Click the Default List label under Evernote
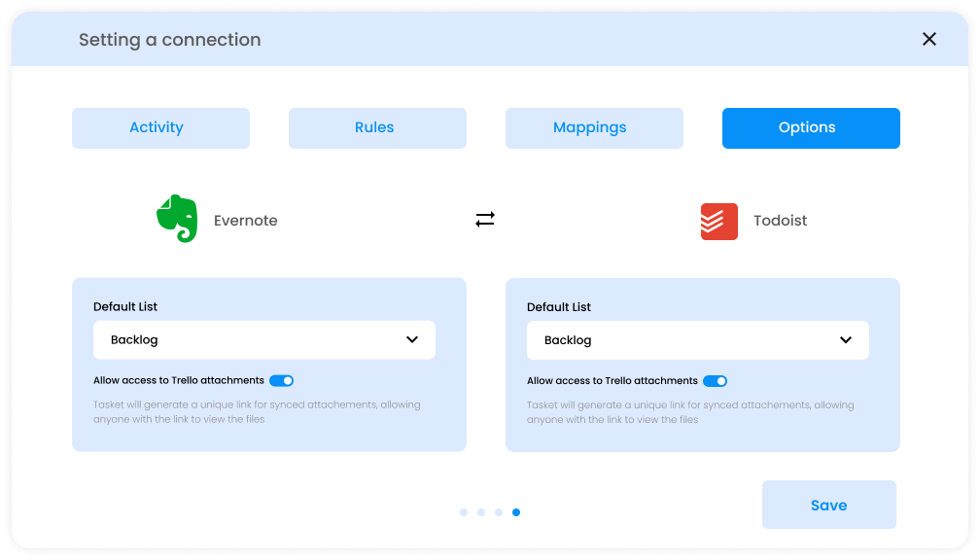Viewport: 980px width, 560px height. tap(125, 307)
